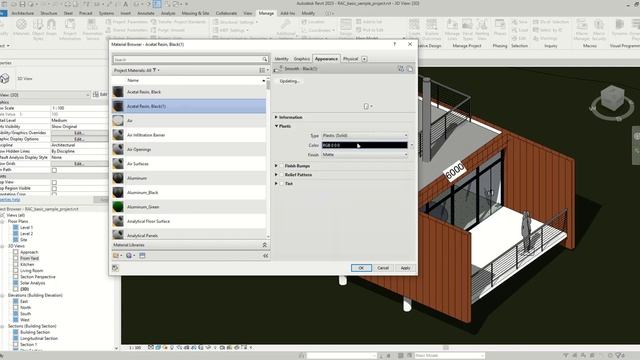
Task: Open the material library folder icon
Action: click(x=116, y=256)
